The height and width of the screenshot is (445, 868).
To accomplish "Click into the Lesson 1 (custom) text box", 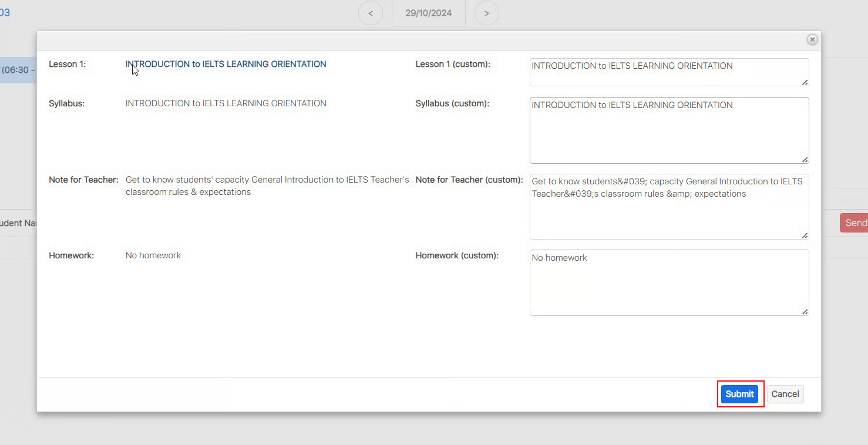I will (668, 72).
